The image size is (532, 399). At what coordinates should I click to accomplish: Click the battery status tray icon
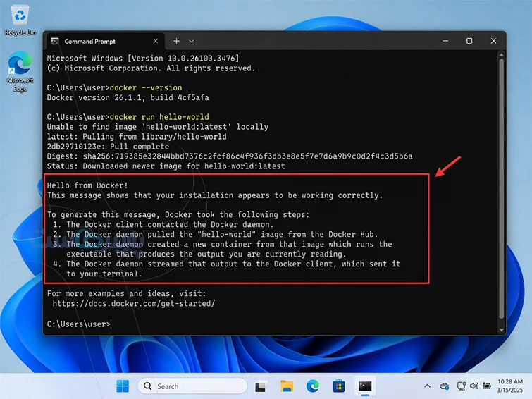point(487,386)
